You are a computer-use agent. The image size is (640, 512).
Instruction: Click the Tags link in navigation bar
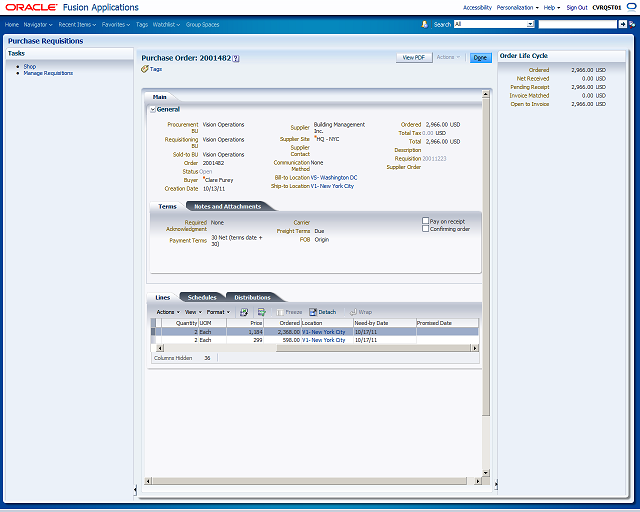(142, 24)
